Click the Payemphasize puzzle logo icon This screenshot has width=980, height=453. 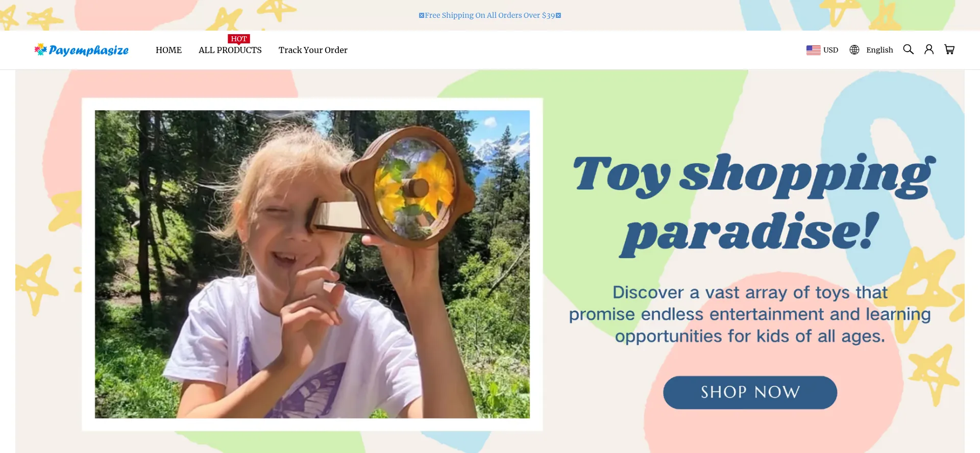[x=40, y=49]
